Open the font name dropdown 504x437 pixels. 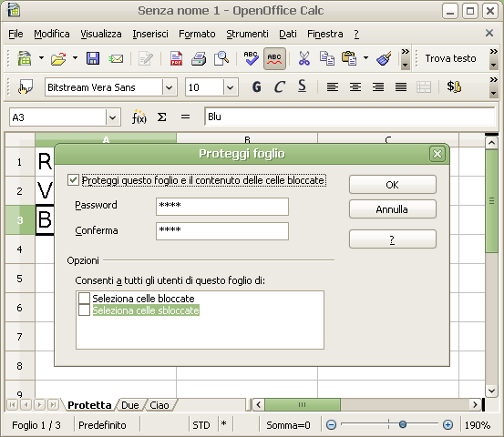pyautogui.click(x=170, y=87)
